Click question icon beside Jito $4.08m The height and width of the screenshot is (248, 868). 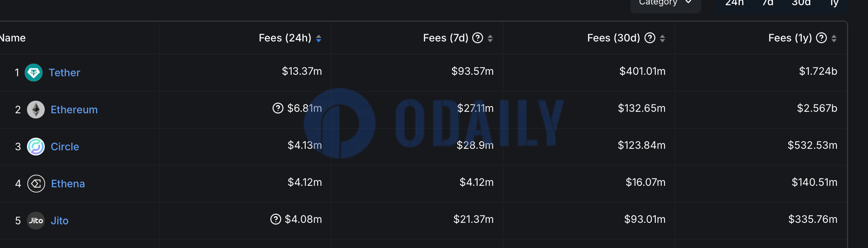point(275,219)
